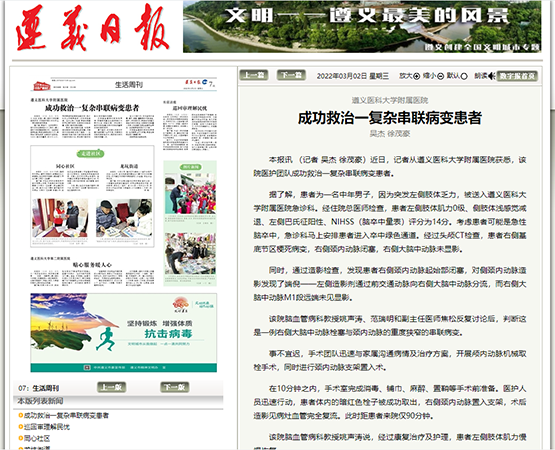Click the 走进社区 section in page preview
This screenshot has height=450, width=555.
(92, 196)
